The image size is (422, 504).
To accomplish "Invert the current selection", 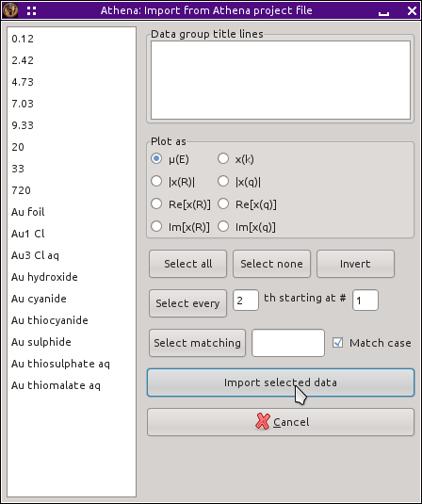I will coord(355,264).
